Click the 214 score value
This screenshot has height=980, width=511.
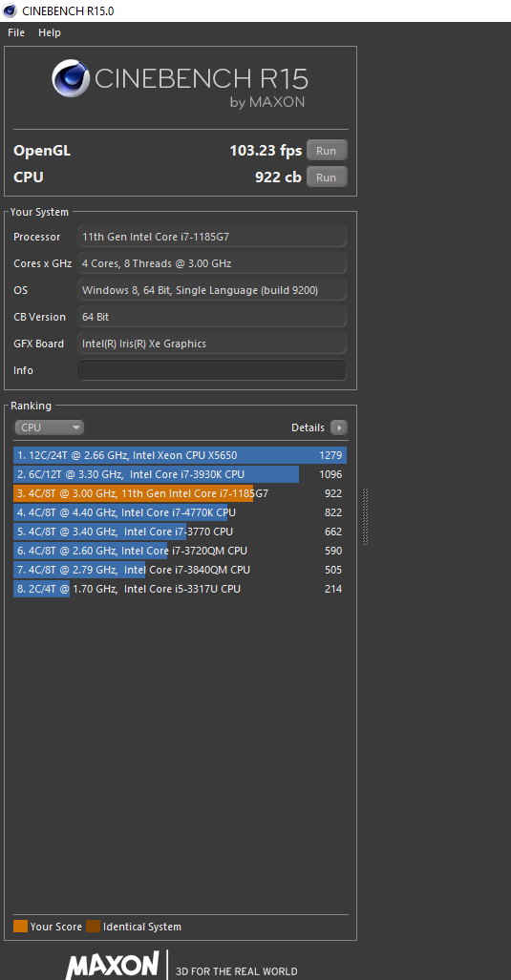(x=333, y=589)
